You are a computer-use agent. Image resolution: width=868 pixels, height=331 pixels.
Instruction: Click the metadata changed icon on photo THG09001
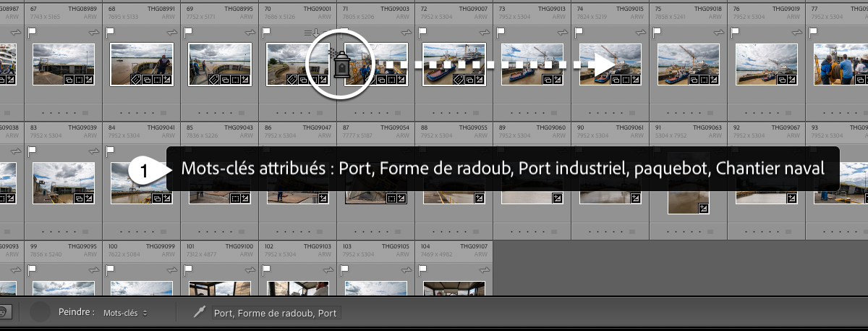pyautogui.click(x=311, y=33)
